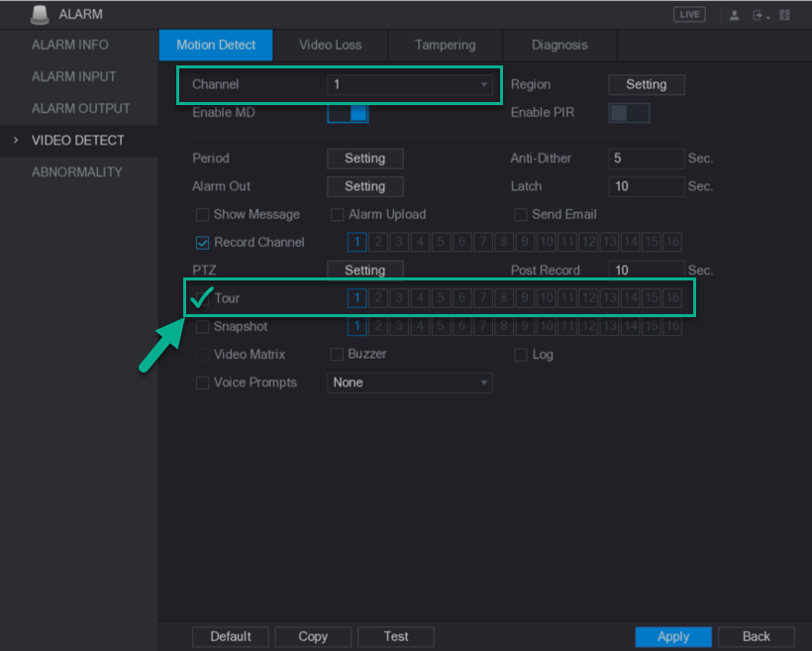Toggle the Enable MD switch

click(x=348, y=113)
